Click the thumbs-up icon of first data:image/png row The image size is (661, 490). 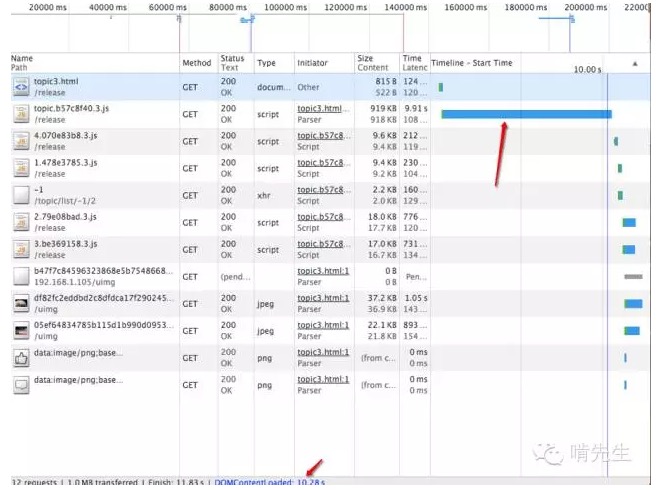21,358
